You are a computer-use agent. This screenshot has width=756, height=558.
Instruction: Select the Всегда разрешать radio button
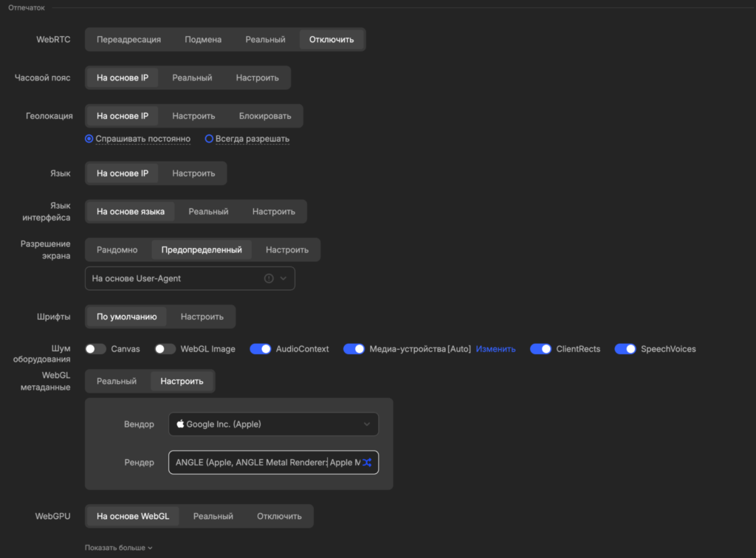tap(209, 139)
